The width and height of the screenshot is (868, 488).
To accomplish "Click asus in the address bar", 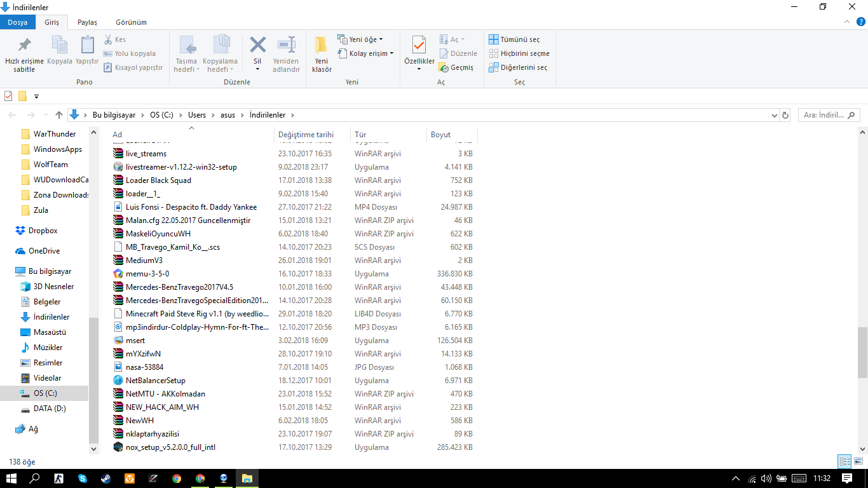I will point(227,115).
